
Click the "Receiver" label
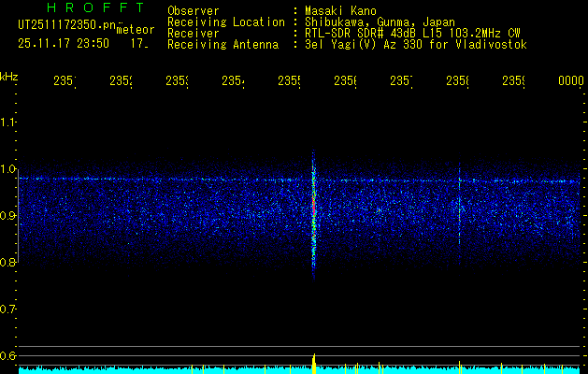[x=194, y=34]
